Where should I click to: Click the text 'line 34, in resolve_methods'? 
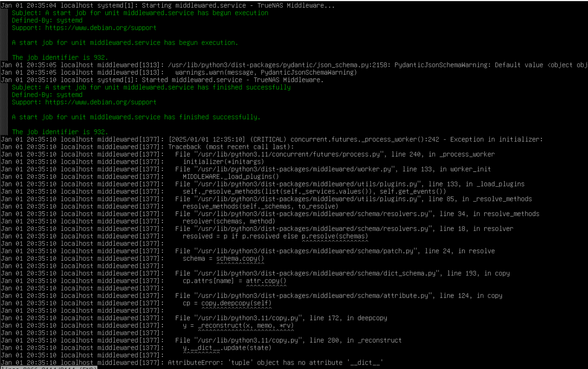click(x=489, y=214)
